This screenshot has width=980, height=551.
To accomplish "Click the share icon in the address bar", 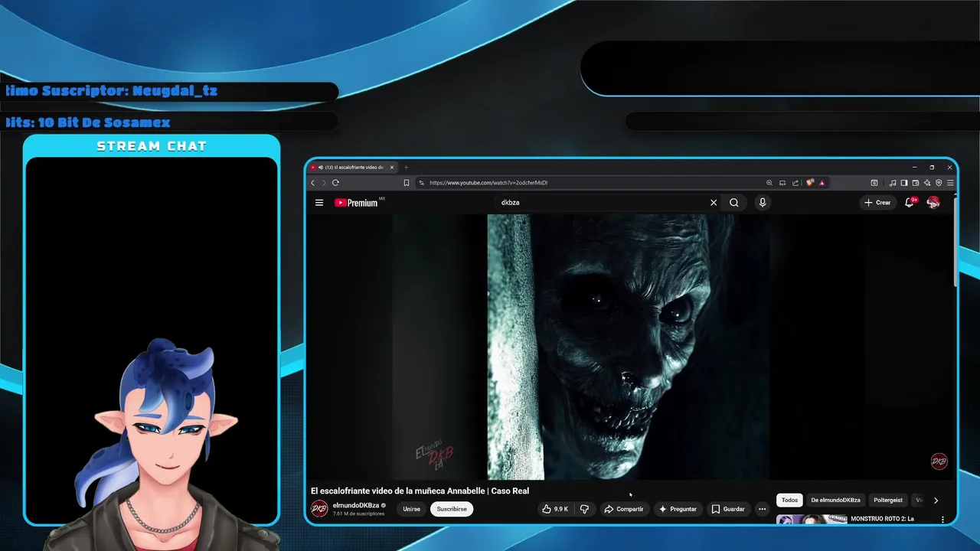I will [795, 183].
